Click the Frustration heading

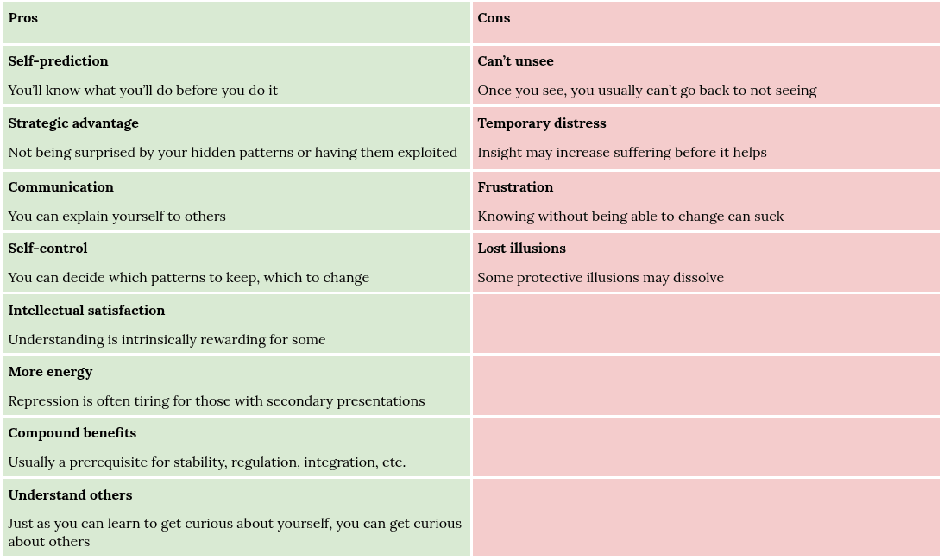tap(515, 187)
